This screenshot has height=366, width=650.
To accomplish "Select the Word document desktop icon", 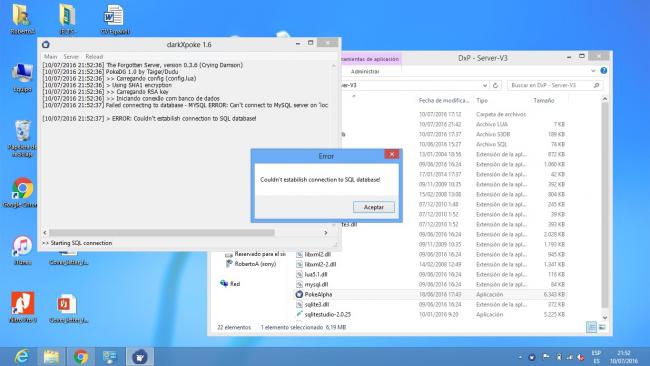I will pos(114,19).
